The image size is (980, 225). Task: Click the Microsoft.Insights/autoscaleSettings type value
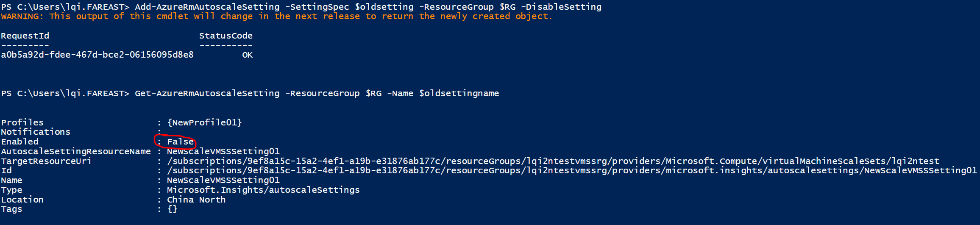tap(263, 190)
